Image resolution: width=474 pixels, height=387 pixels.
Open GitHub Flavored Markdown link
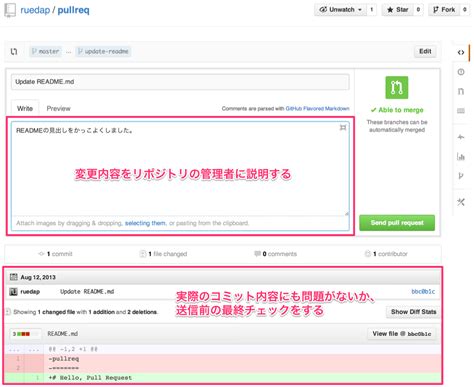click(317, 109)
